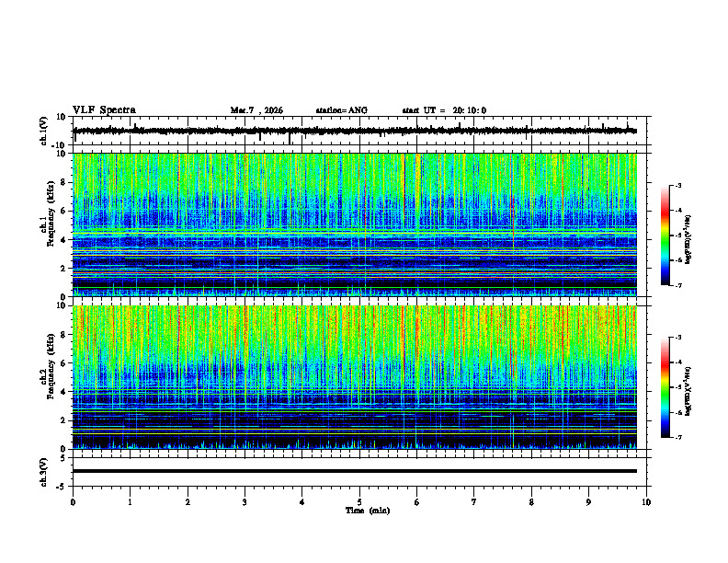Click the "6" kHz tick on ch.2 frequency axis

pos(63,362)
